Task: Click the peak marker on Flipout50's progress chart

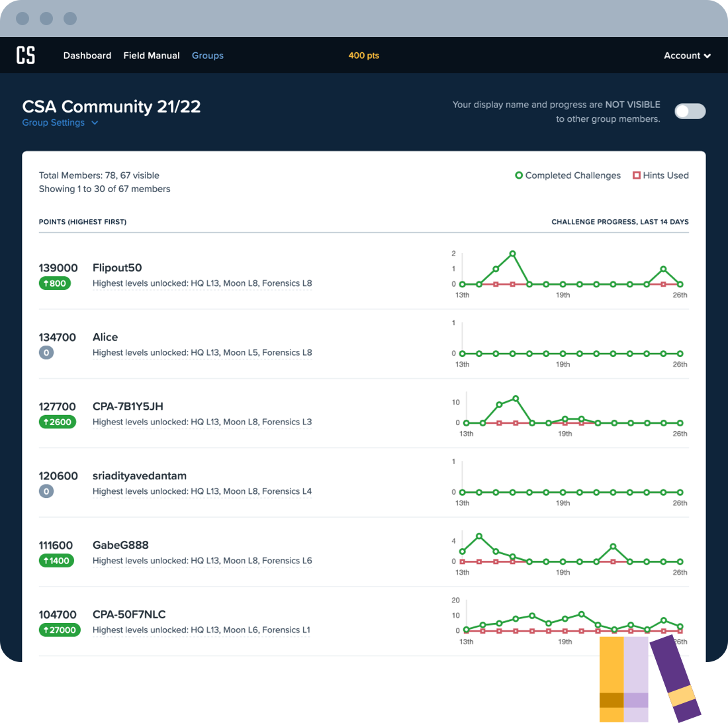Action: click(513, 253)
